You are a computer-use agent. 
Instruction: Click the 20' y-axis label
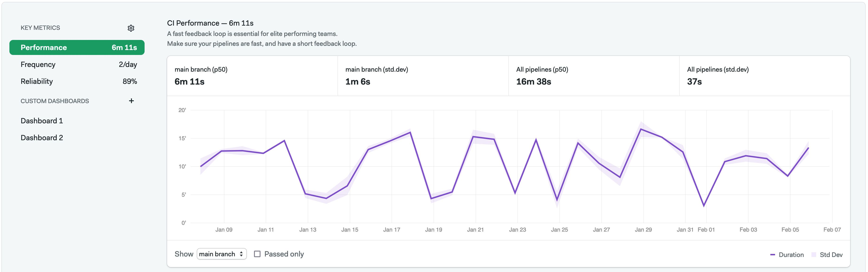coord(182,110)
